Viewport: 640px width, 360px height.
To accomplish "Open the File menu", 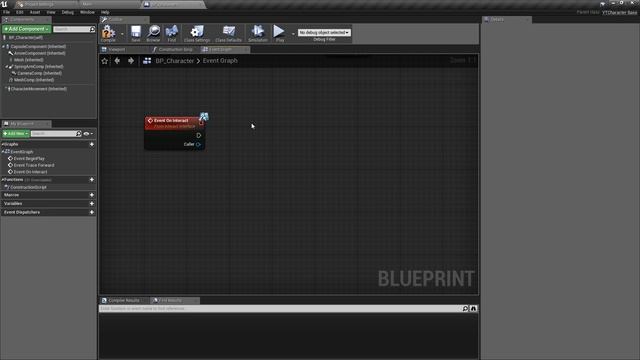I will 7,12.
